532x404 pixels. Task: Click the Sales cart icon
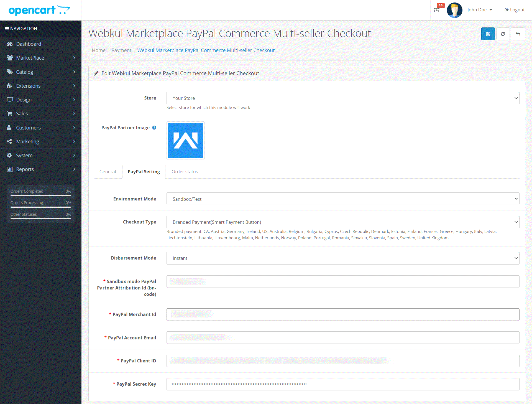tap(10, 113)
